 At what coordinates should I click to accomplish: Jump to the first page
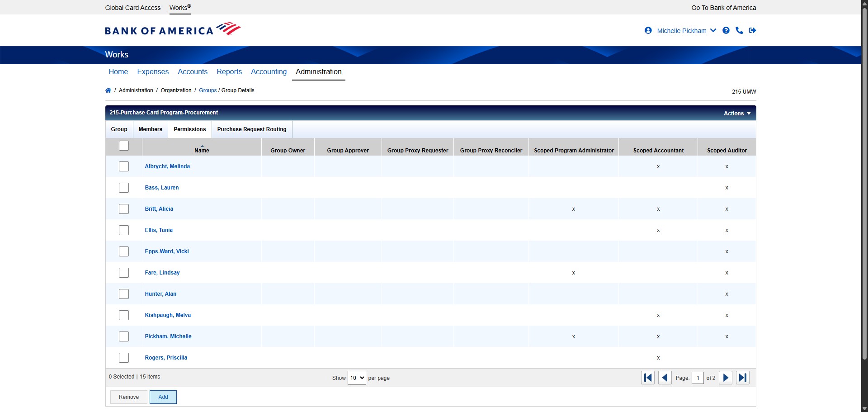click(648, 378)
